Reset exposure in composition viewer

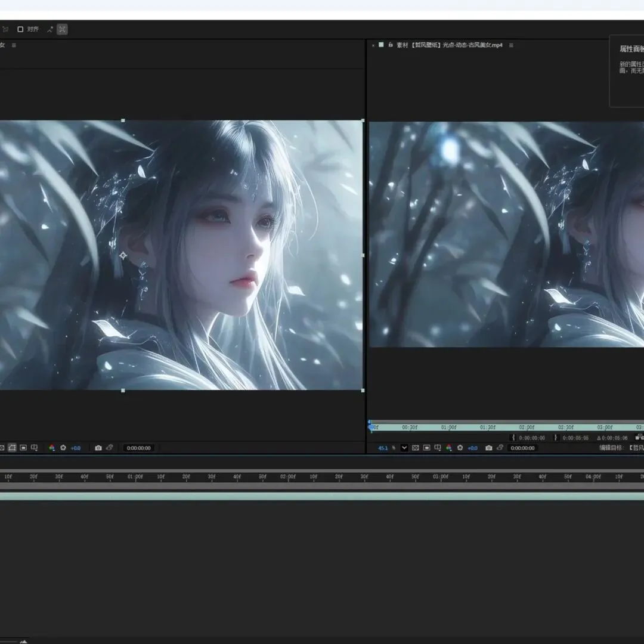(63, 448)
